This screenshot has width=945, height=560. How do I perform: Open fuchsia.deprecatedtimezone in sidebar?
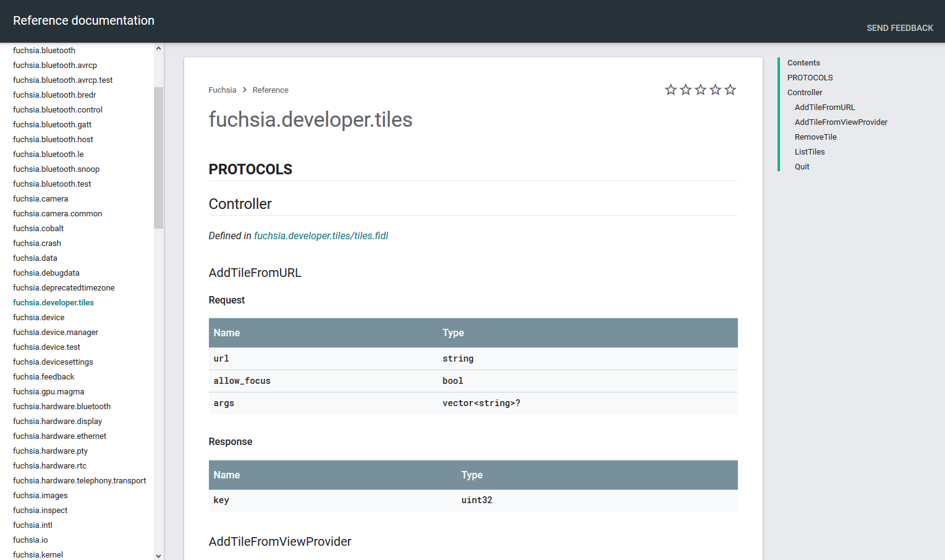click(64, 287)
